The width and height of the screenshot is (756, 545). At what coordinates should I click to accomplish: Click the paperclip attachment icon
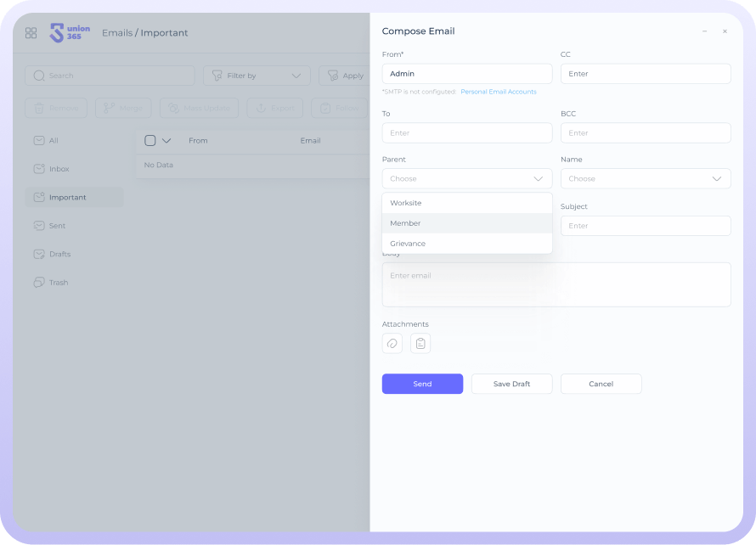click(392, 343)
